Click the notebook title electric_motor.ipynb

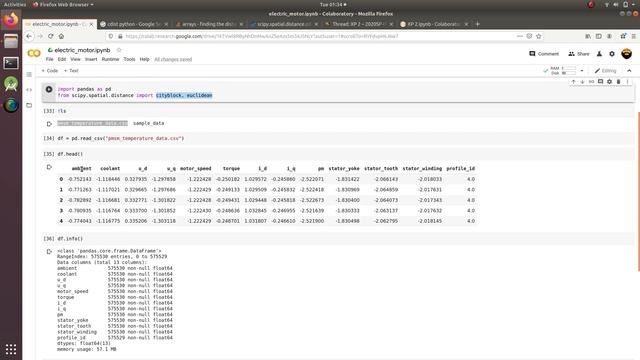click(x=82, y=50)
